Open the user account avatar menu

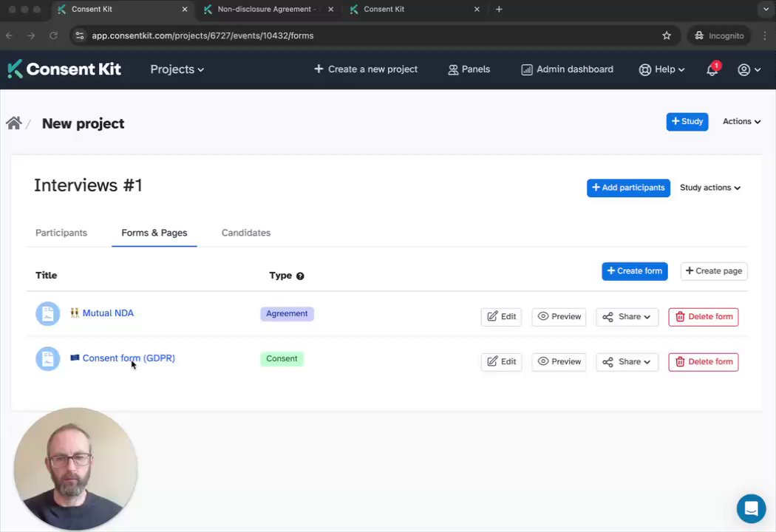(749, 69)
